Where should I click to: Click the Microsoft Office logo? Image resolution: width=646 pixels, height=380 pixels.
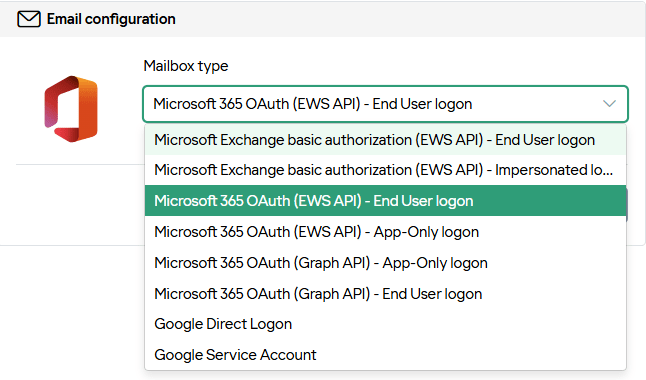coord(71,109)
